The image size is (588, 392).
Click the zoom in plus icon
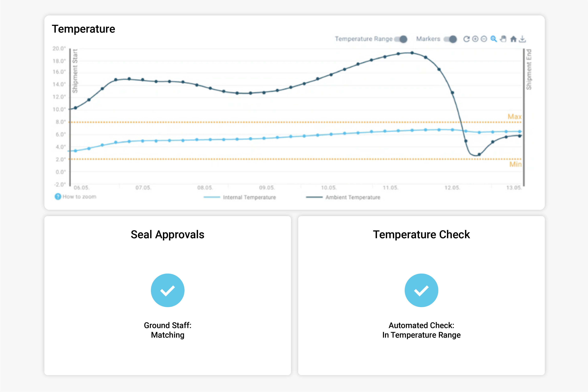[x=475, y=39]
